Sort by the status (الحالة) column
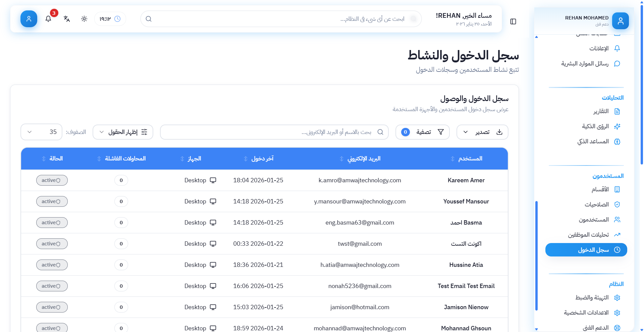Image resolution: width=644 pixels, height=332 pixels. pyautogui.click(x=56, y=158)
